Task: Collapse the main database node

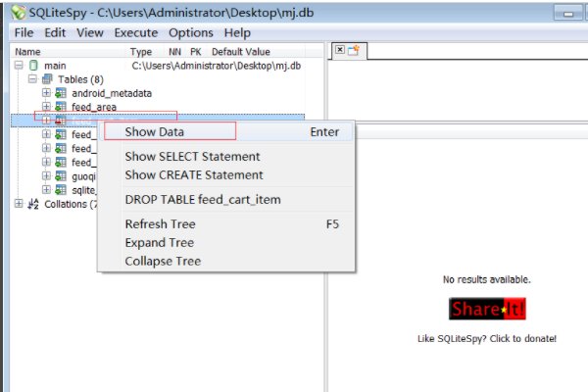Action: tap(20, 66)
